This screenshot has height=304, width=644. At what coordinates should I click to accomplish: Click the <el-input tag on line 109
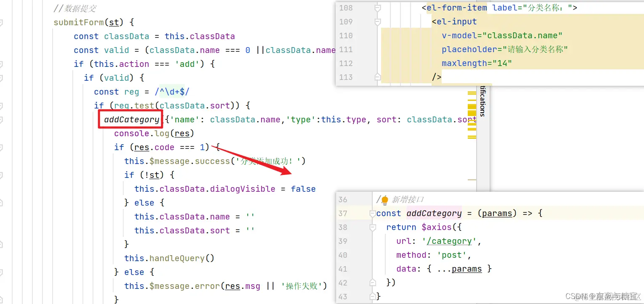point(454,22)
